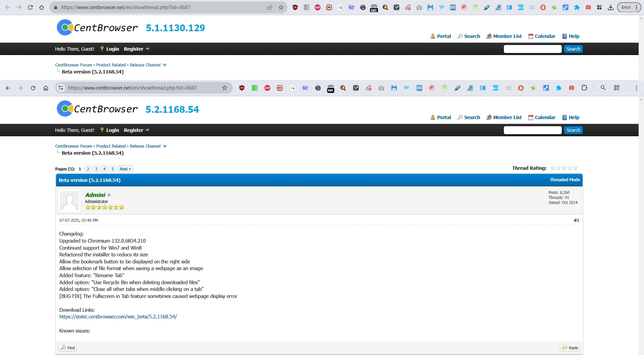Click uBlock Origin icon in 5.1.1130.129 toolbar

tap(295, 7)
